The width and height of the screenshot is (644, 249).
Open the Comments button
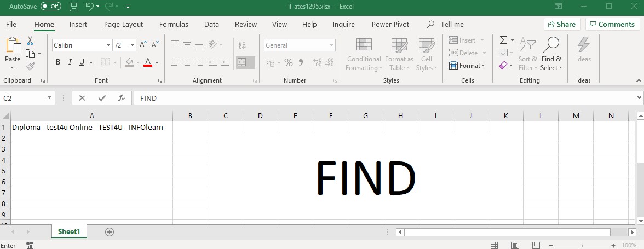click(612, 24)
